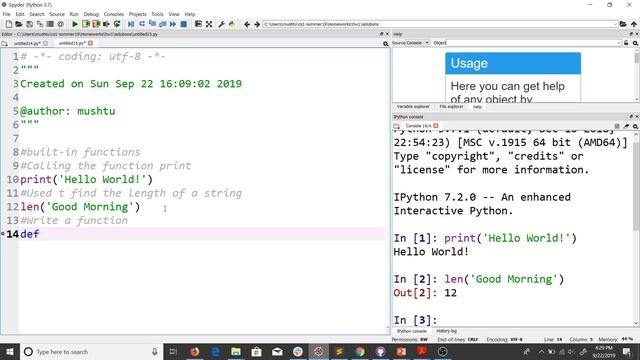
Task: Open the Debug menu
Action: coord(91,14)
